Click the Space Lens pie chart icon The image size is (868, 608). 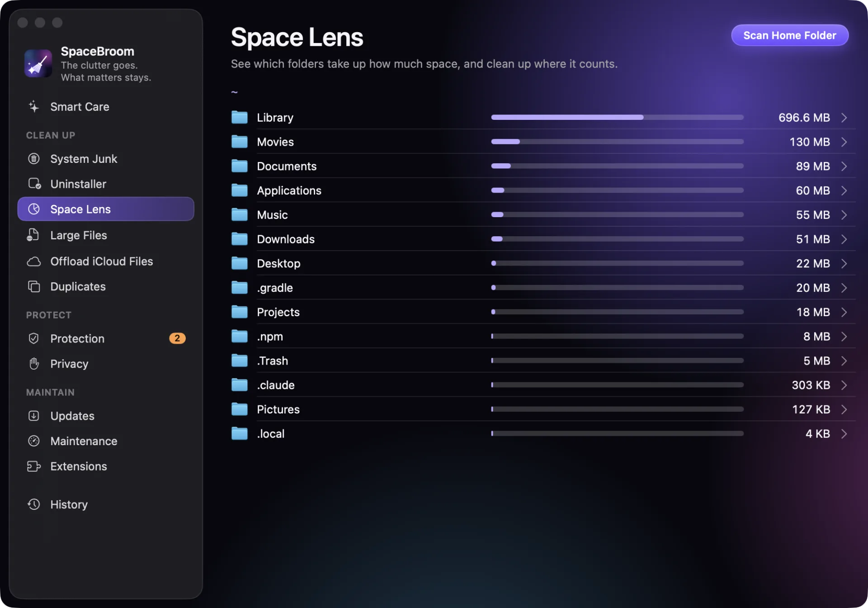34,209
